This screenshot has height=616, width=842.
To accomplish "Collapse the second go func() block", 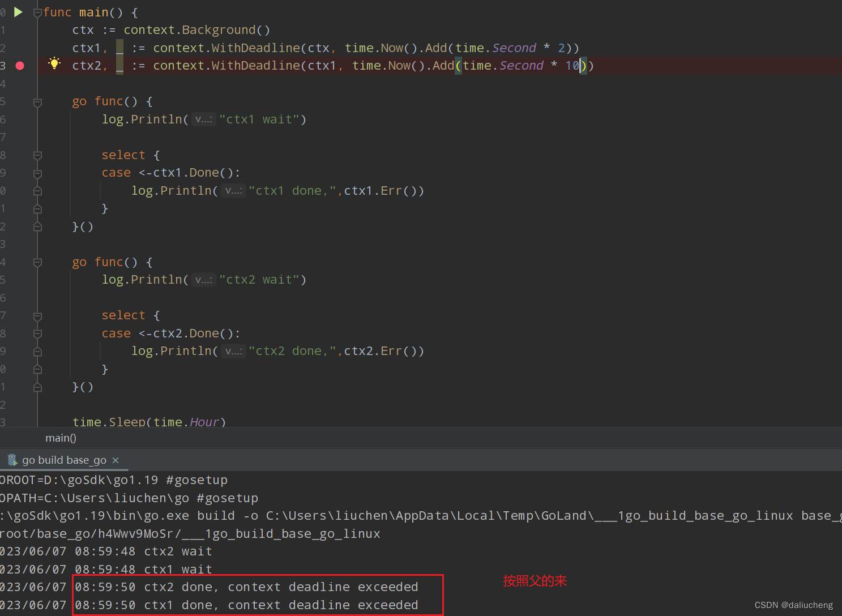I will [37, 263].
